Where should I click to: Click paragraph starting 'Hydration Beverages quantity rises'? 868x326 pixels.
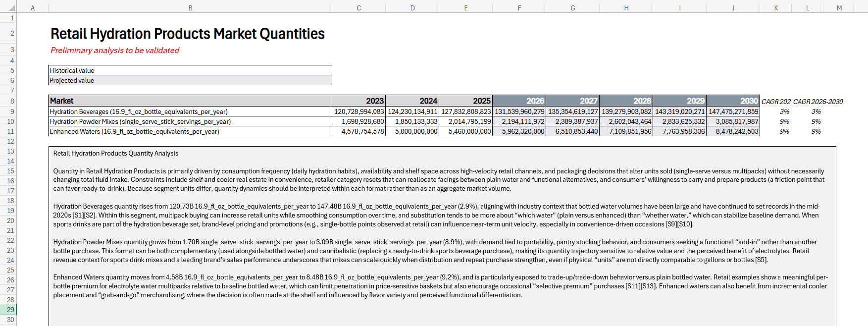pyautogui.click(x=437, y=215)
